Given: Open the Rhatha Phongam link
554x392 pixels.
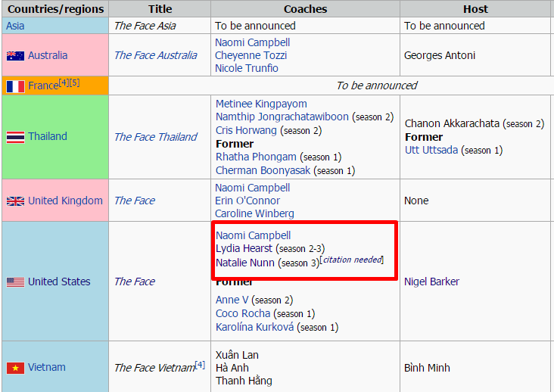Looking at the screenshot, I should pos(256,157).
